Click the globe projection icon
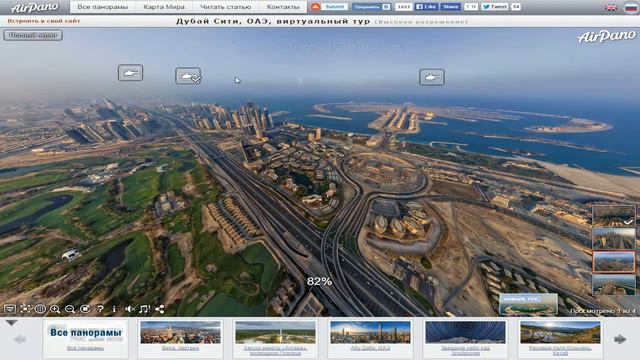Image resolution: width=640 pixels, height=360 pixels. click(x=40, y=309)
